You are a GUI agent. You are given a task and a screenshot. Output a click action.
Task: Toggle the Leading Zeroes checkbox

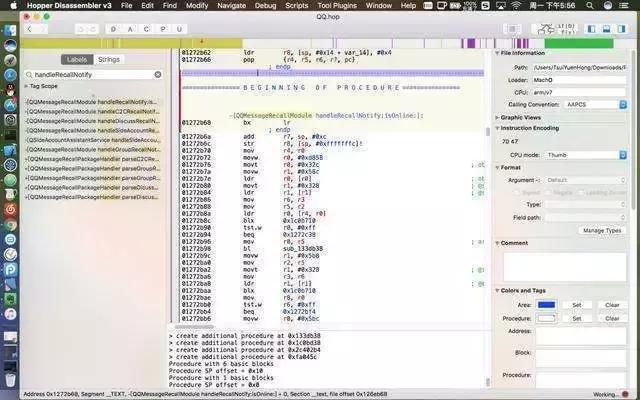[581, 193]
